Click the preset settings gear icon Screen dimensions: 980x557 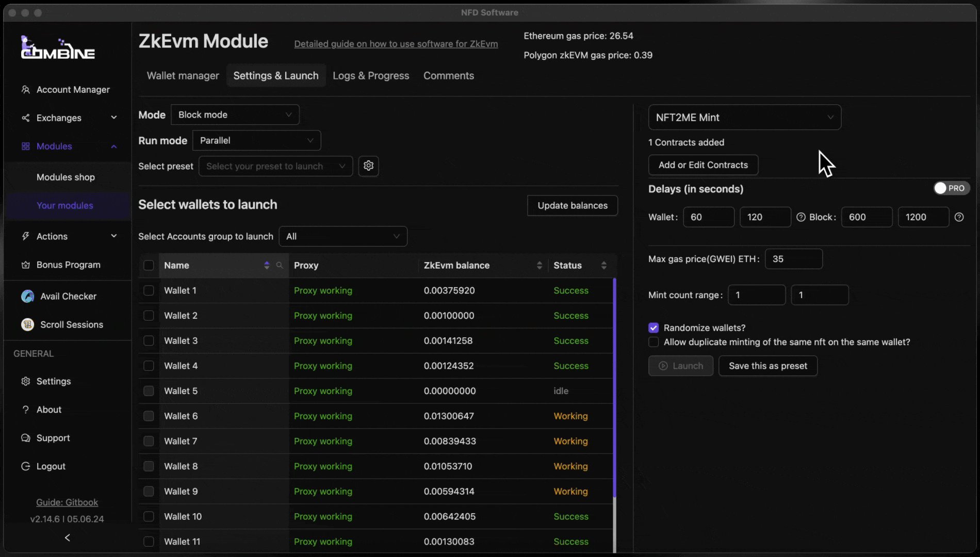[368, 166]
